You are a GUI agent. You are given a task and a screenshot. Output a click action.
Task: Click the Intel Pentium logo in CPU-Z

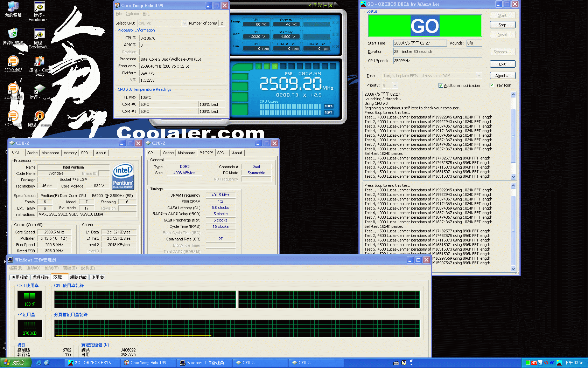click(x=123, y=177)
